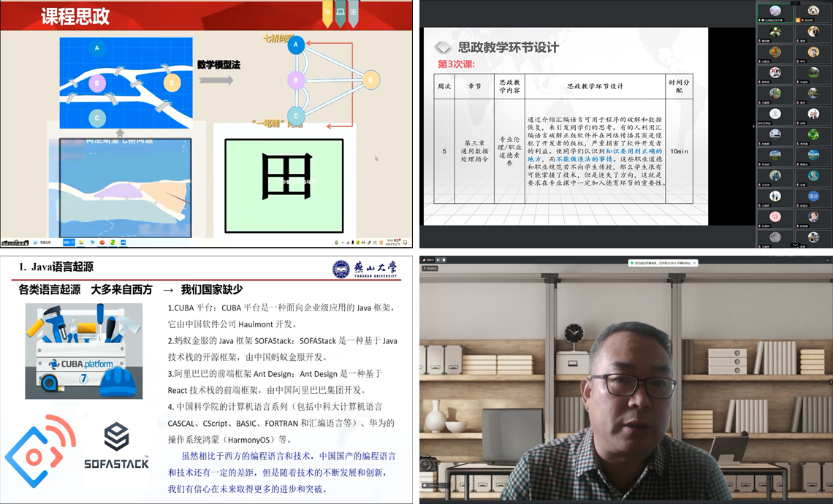833x504 pixels.
Task: Click the Yanshan University logo
Action: (x=365, y=269)
